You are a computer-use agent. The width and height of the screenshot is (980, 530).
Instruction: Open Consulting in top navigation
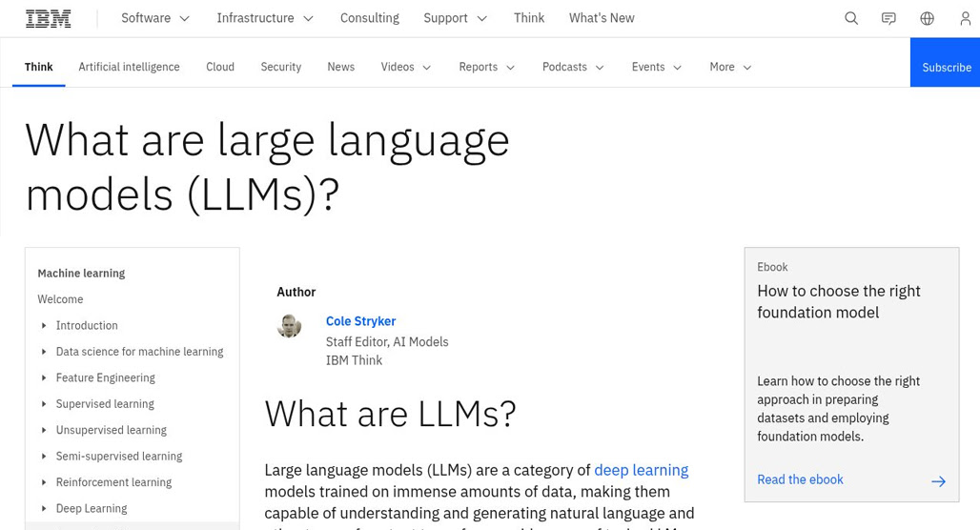369,18
